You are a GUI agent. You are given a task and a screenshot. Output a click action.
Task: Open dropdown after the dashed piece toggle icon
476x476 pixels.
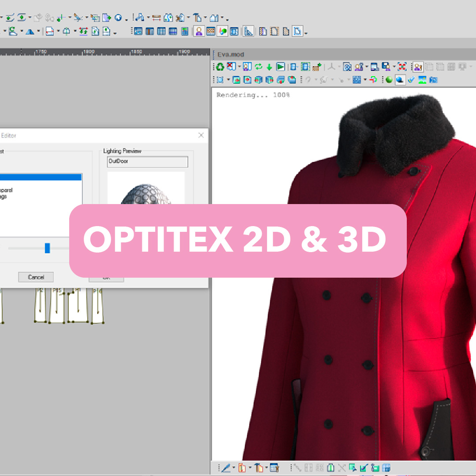click(x=306, y=33)
